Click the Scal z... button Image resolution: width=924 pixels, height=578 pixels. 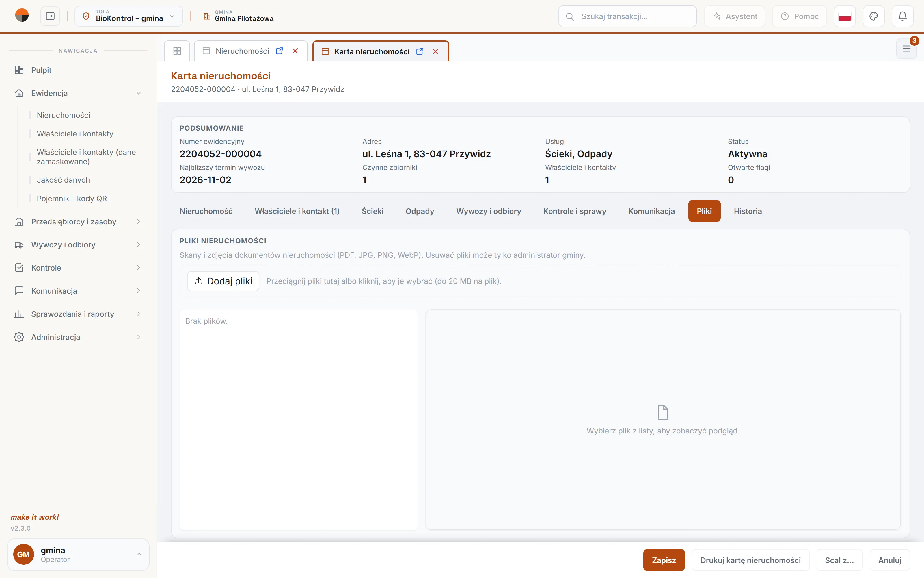[x=839, y=560]
